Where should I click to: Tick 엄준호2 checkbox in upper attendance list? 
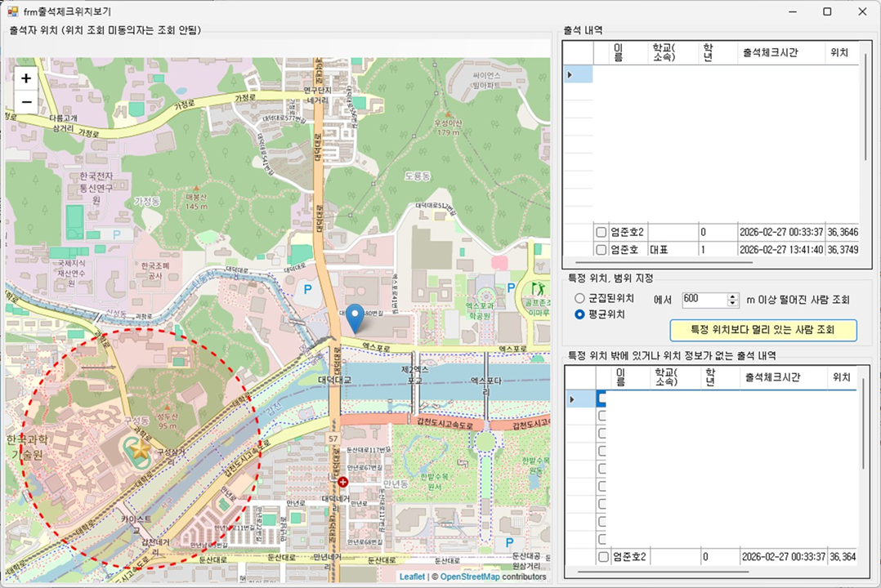(x=601, y=233)
